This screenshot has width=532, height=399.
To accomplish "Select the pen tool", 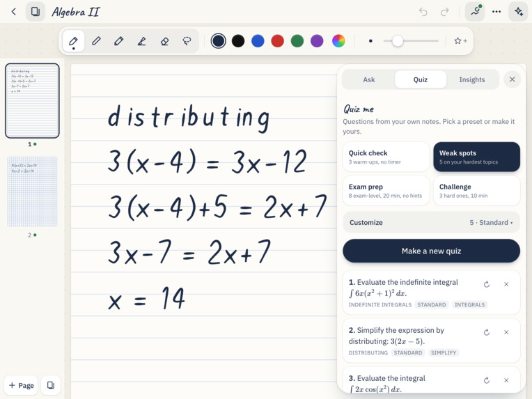I will (74, 41).
